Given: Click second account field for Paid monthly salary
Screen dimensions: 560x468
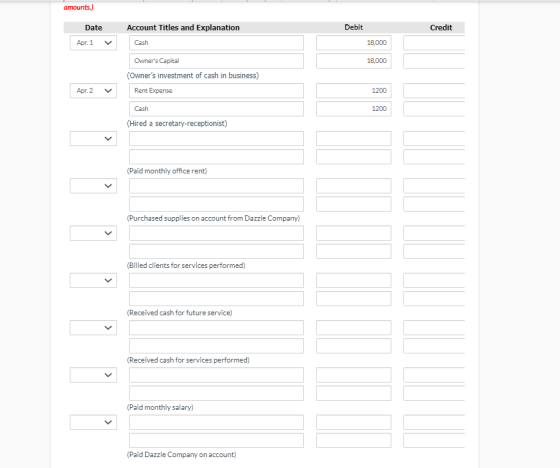Looking at the screenshot, I should point(216,393).
